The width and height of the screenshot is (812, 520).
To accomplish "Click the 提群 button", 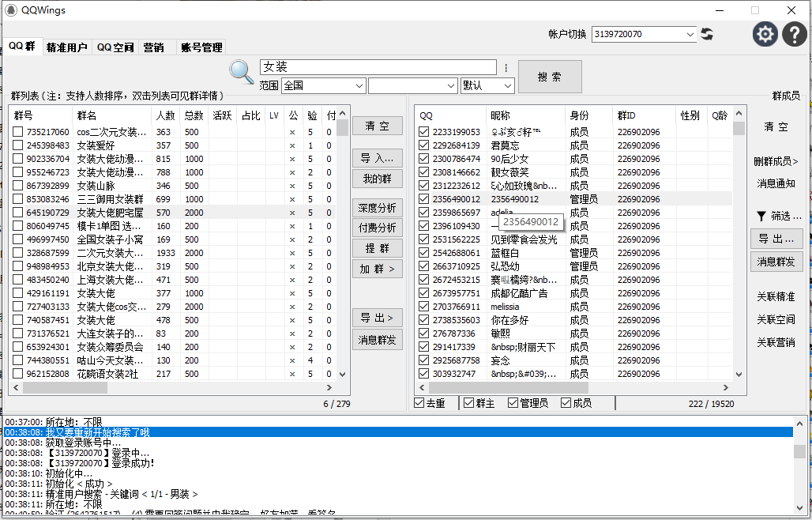I will click(378, 248).
